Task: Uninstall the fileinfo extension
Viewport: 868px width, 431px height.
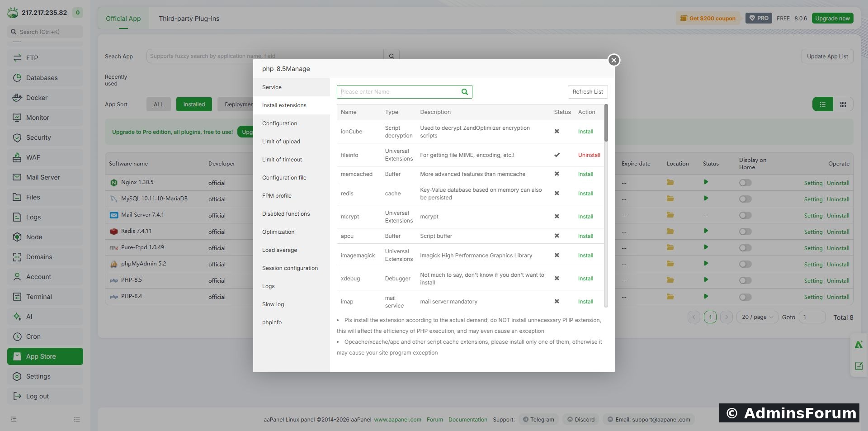Action: pyautogui.click(x=589, y=155)
